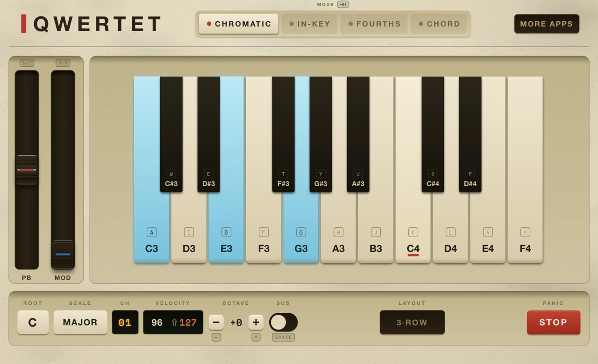This screenshot has height=364, width=598.
Task: Hit the red STOP panic button
Action: pyautogui.click(x=554, y=322)
